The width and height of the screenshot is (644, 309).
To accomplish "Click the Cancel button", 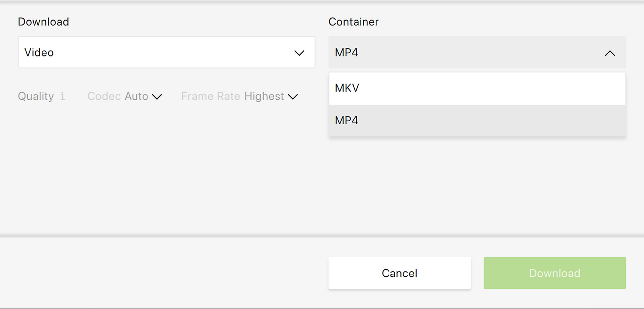I will [x=399, y=273].
